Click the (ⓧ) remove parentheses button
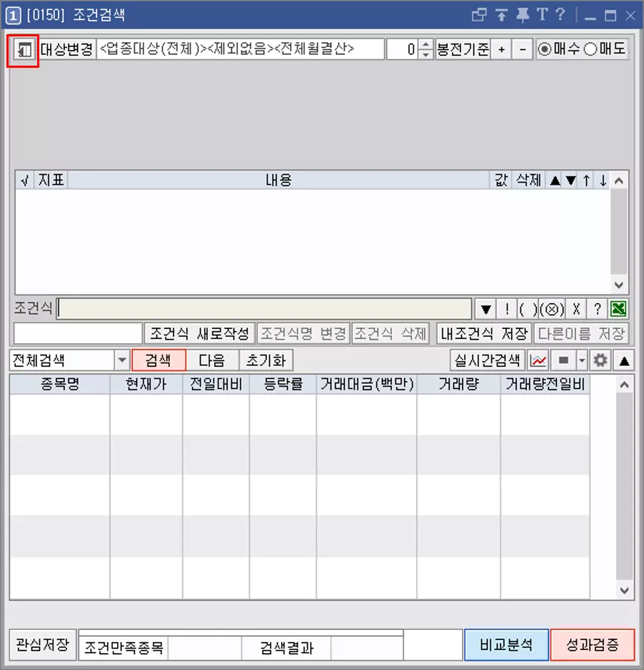 click(552, 309)
